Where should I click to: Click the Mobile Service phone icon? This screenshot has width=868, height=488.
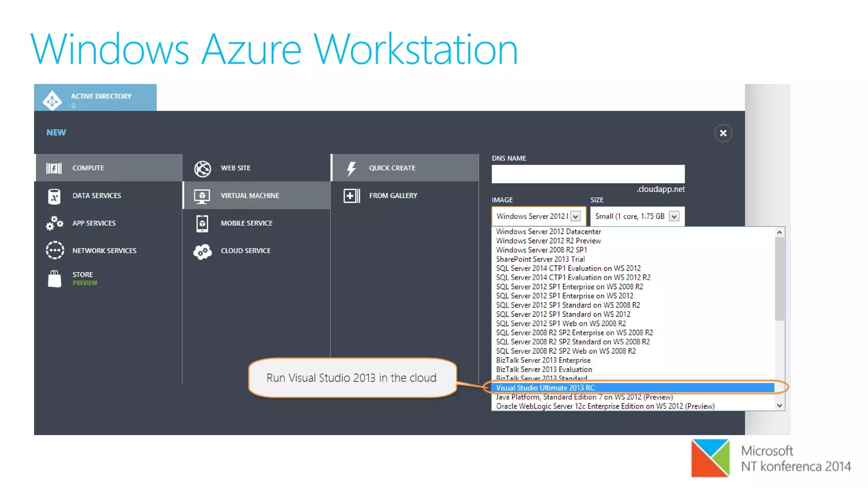click(202, 224)
